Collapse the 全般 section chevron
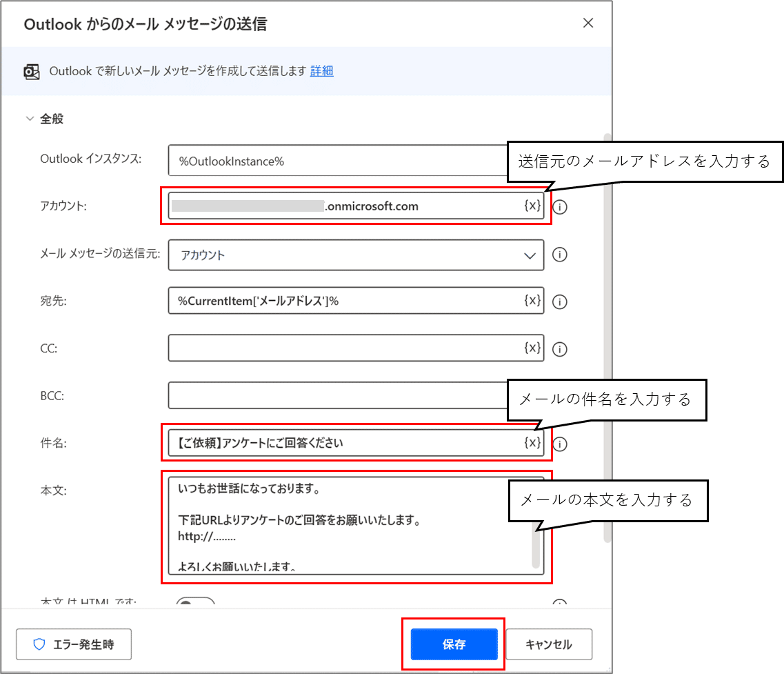The image size is (784, 674). 30,119
